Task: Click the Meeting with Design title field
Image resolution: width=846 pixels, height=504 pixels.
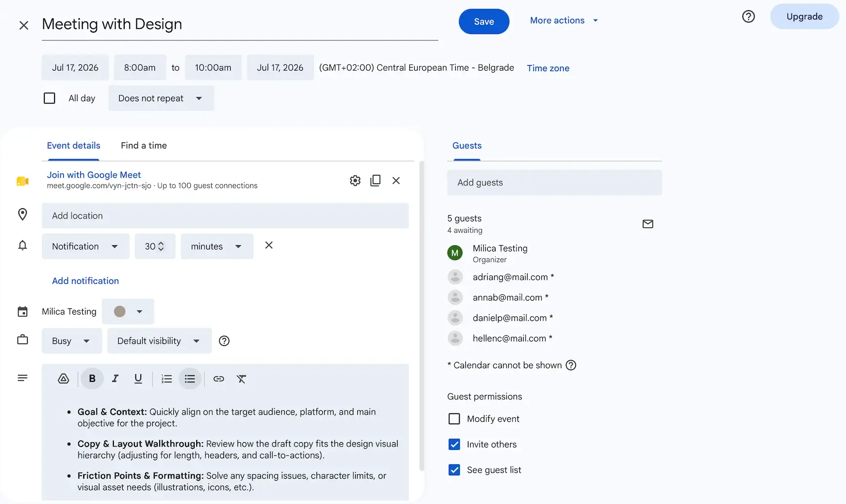Action: [240, 24]
